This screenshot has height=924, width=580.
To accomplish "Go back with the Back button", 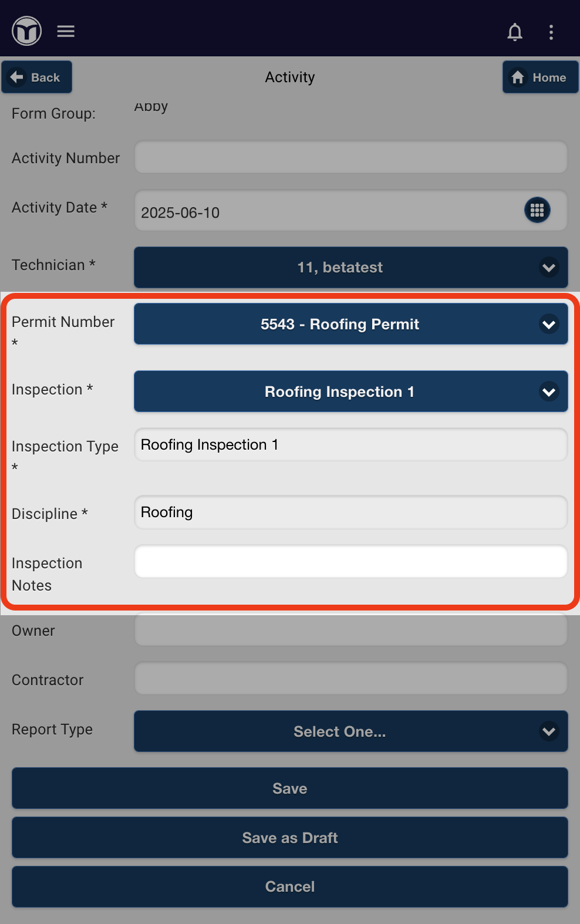I will pos(36,77).
